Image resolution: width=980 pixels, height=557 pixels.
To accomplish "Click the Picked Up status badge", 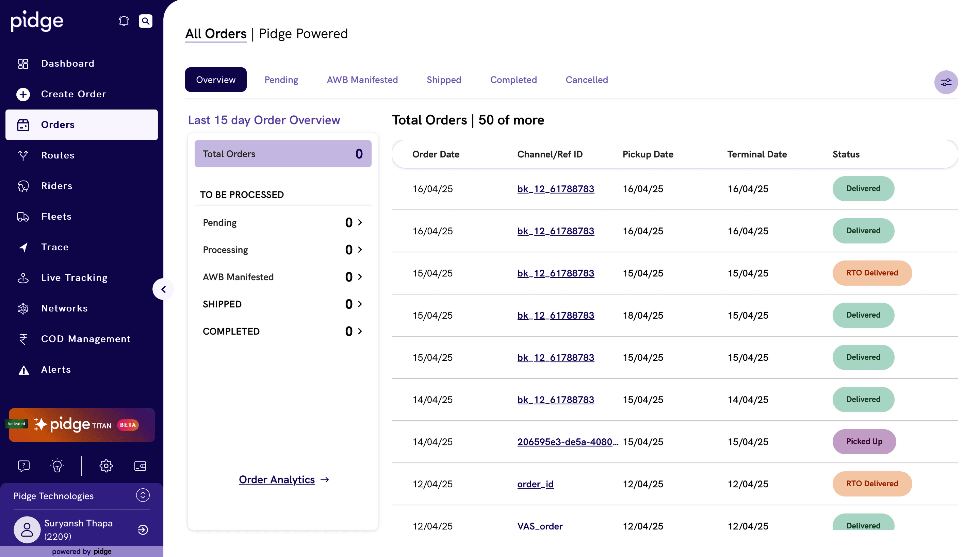I will coord(864,441).
